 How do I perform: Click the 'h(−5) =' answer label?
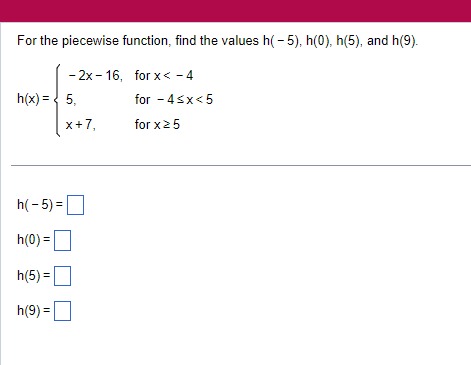[40, 205]
